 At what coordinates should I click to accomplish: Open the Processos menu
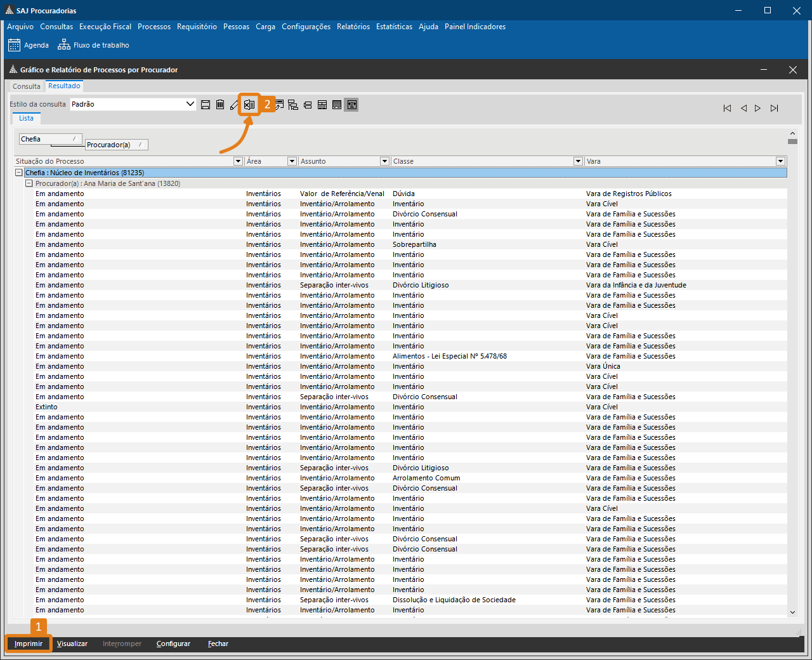coord(154,27)
